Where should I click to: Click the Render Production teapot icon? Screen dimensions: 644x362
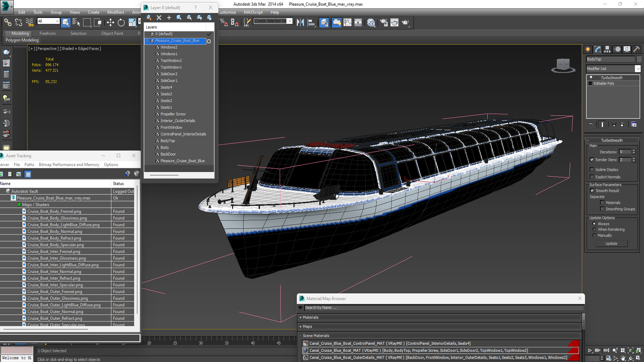pyautogui.click(x=406, y=22)
